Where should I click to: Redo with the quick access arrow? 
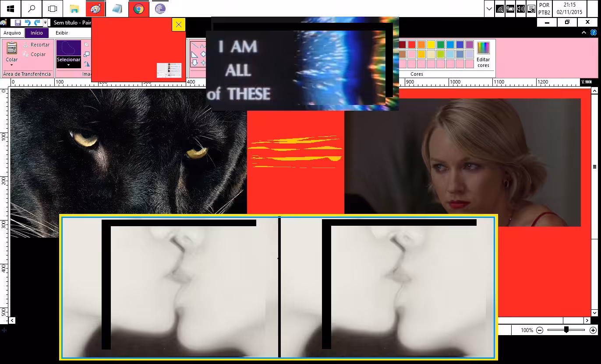tap(37, 22)
